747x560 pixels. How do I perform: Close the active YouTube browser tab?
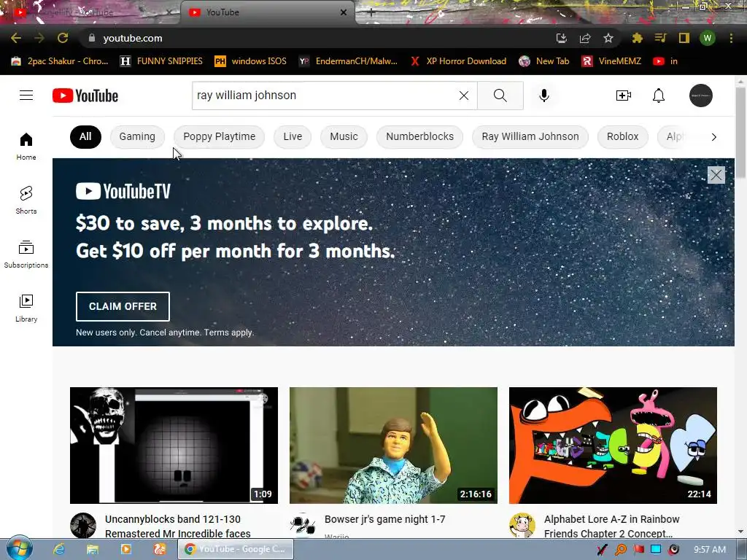pos(344,12)
